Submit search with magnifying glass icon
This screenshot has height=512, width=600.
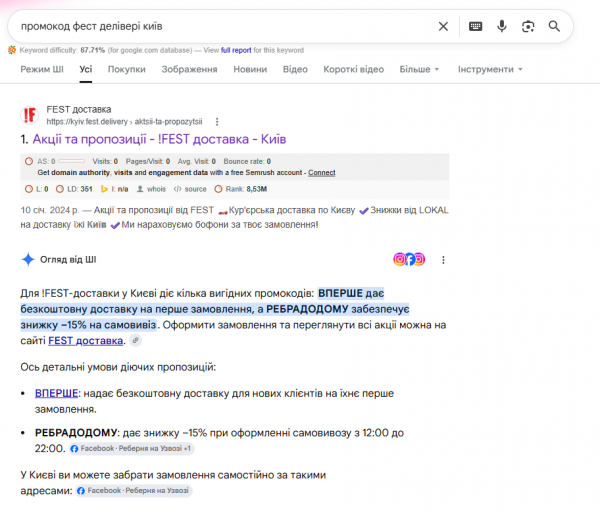coord(554,26)
